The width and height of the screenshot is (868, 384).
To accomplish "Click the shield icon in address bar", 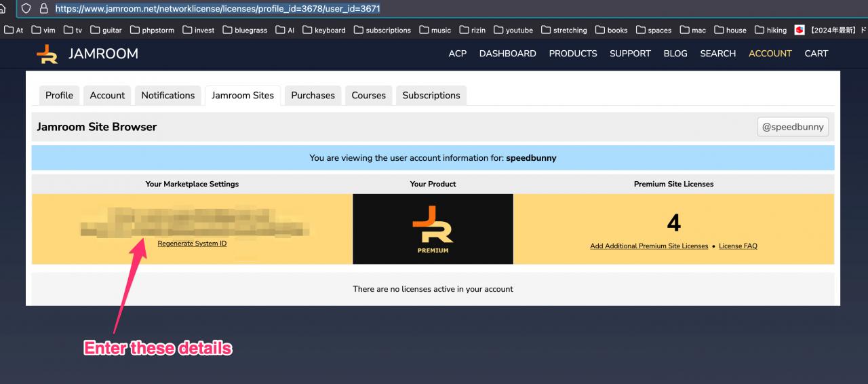I will point(26,9).
